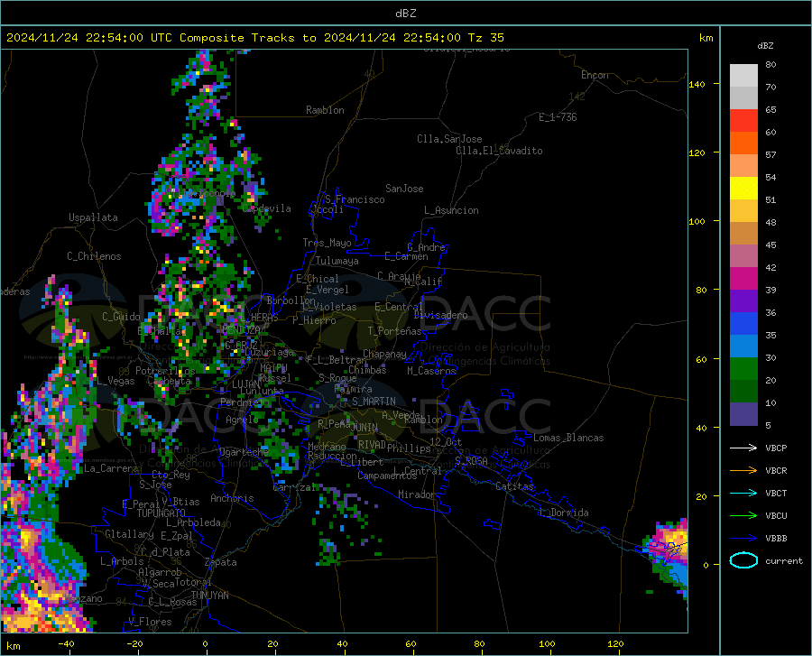Click the Lomas_Blancas label
This screenshot has height=656, width=812.
pyautogui.click(x=568, y=438)
